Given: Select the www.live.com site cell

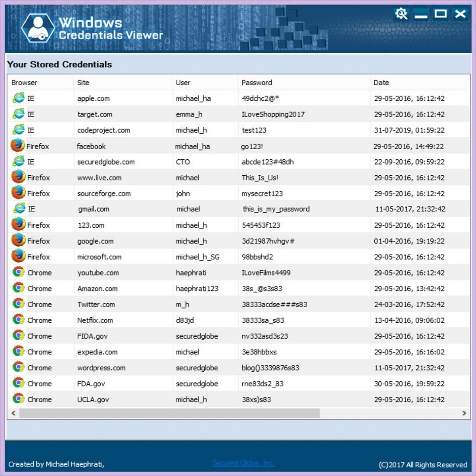Looking at the screenshot, I should pyautogui.click(x=99, y=177).
